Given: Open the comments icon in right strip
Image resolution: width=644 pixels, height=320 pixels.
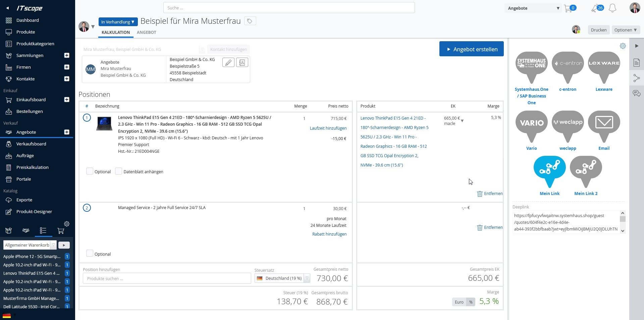Looking at the screenshot, I should click(637, 93).
